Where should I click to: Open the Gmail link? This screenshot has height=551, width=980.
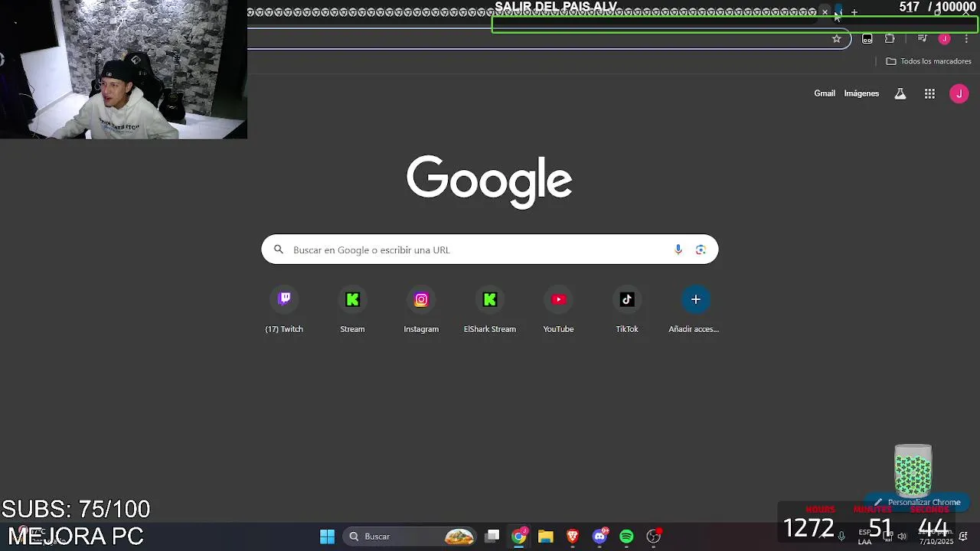[825, 93]
